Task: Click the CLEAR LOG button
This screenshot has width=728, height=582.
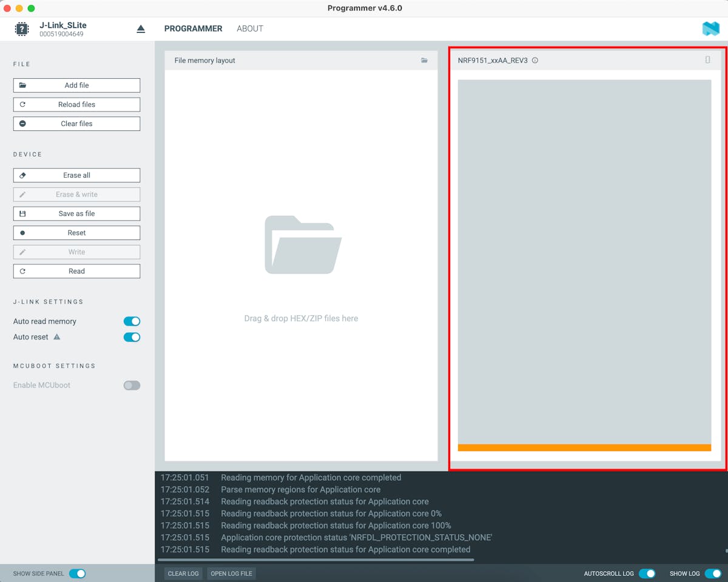Action: [183, 574]
